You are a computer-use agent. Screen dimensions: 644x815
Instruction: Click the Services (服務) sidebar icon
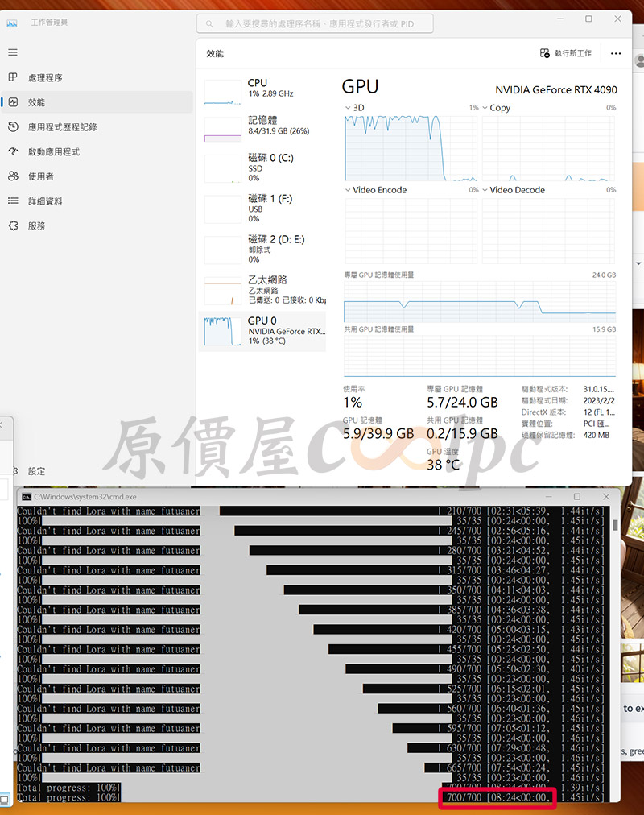coord(14,225)
